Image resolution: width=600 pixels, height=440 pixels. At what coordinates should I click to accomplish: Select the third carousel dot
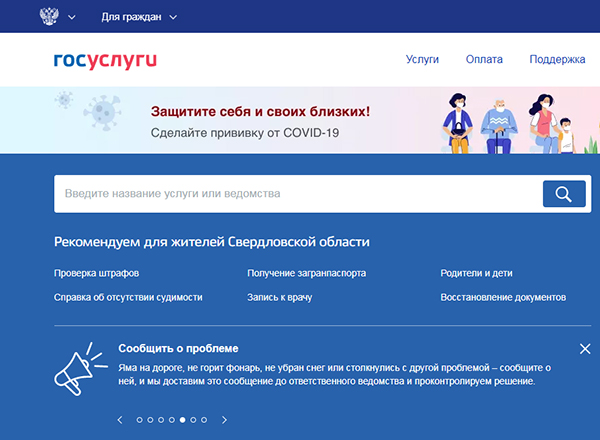[161, 420]
